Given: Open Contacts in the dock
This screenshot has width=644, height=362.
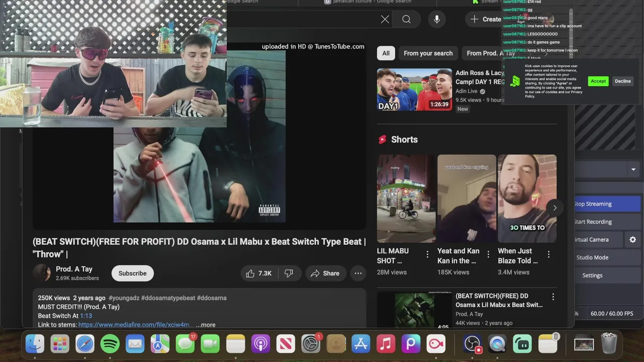Looking at the screenshot, I should click(336, 344).
